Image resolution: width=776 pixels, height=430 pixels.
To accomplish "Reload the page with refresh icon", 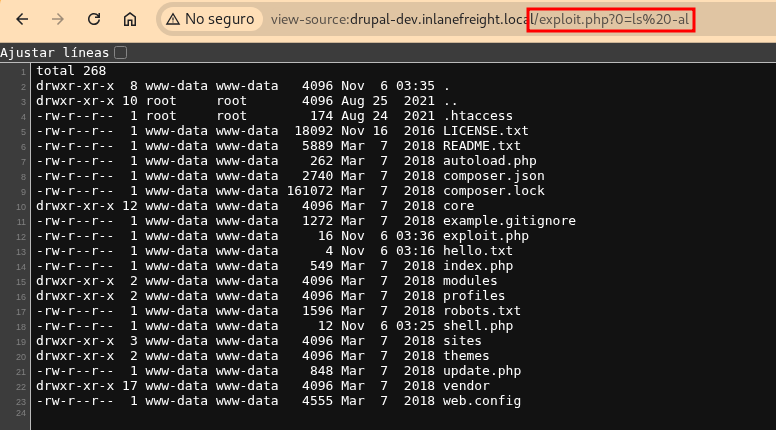I will 94,19.
